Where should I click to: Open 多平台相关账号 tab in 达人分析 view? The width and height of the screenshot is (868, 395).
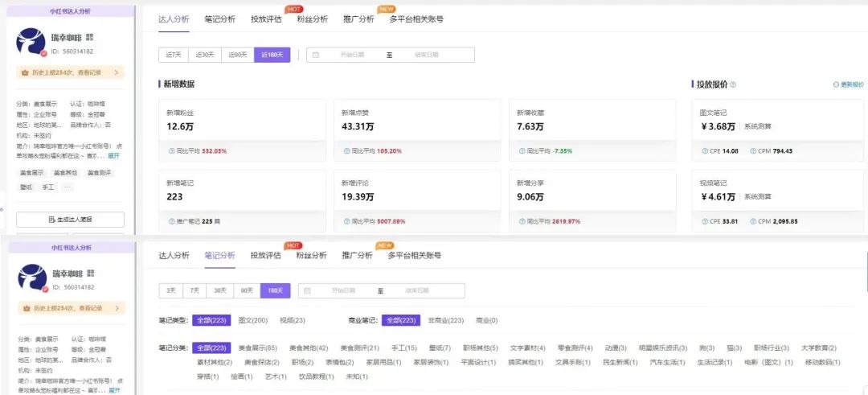tap(416, 19)
